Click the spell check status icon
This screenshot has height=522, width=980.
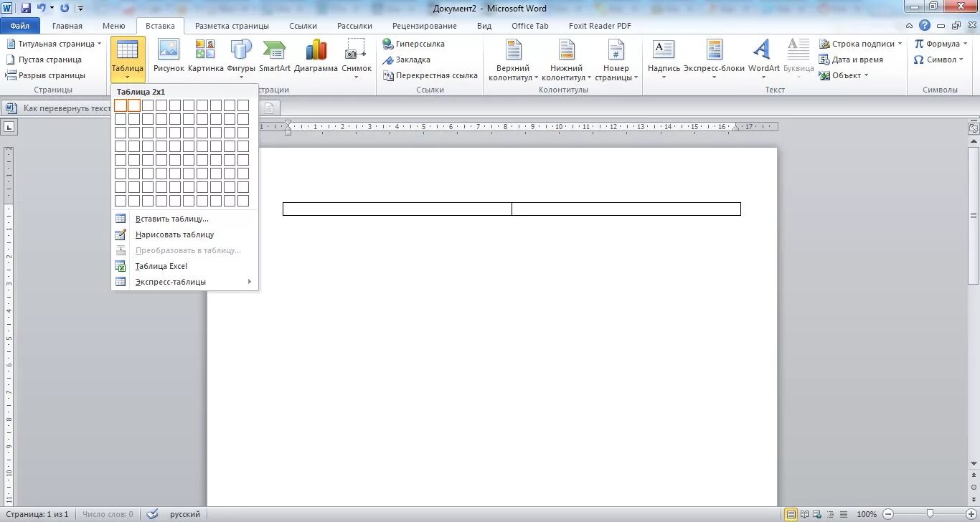click(152, 514)
